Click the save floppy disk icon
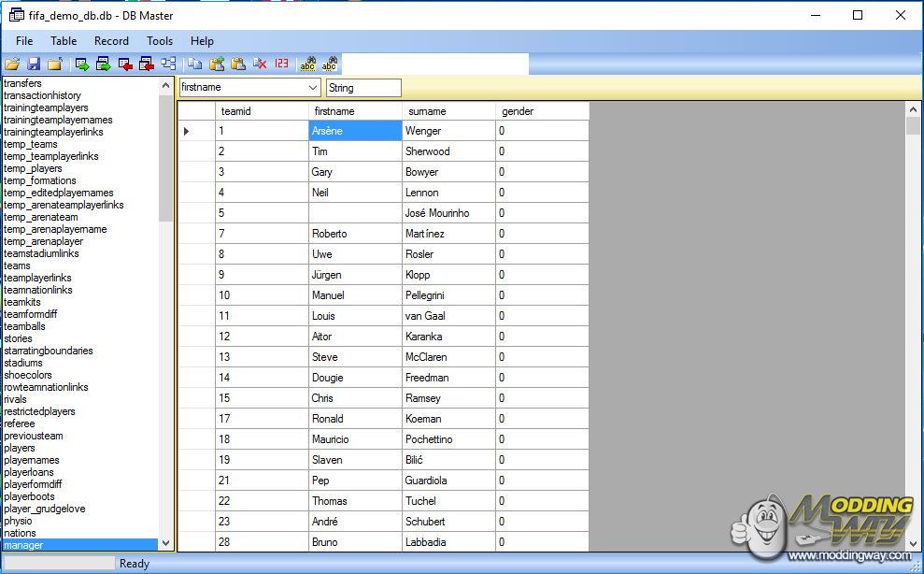 tap(34, 65)
